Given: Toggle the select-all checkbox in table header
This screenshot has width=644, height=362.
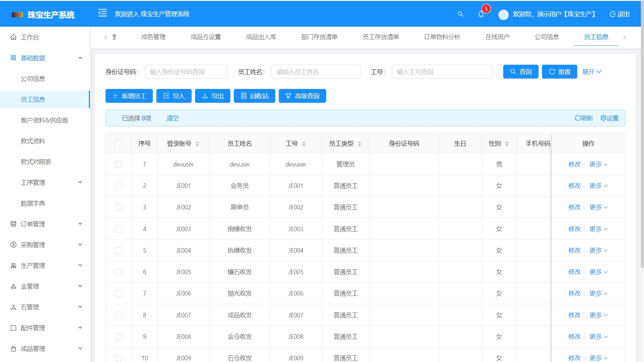Looking at the screenshot, I should [x=119, y=144].
